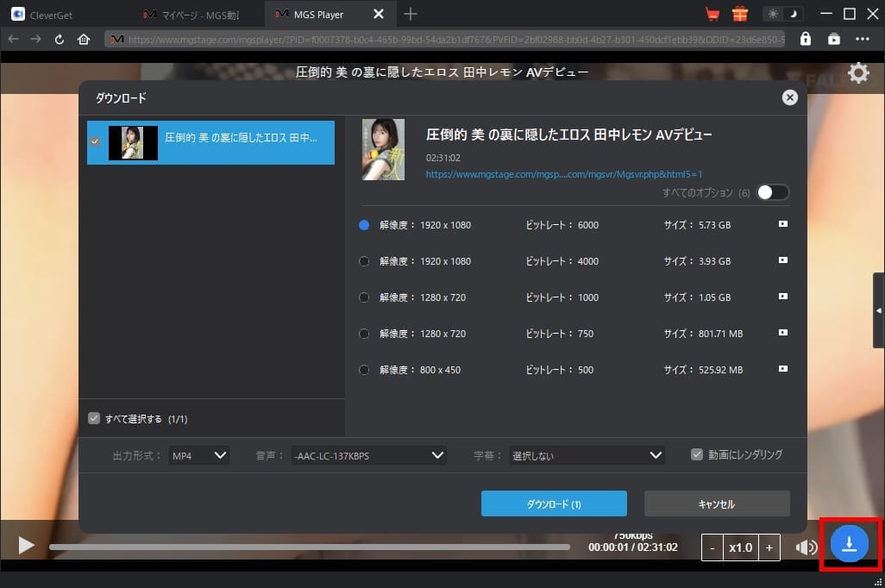
Task: Click the resize grip at window corner
Action: pos(877,582)
